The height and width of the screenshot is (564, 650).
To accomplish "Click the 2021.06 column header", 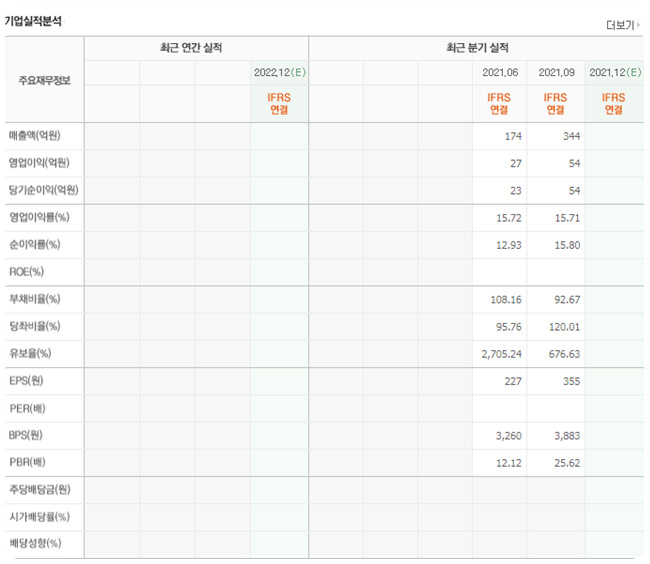I will [x=500, y=73].
